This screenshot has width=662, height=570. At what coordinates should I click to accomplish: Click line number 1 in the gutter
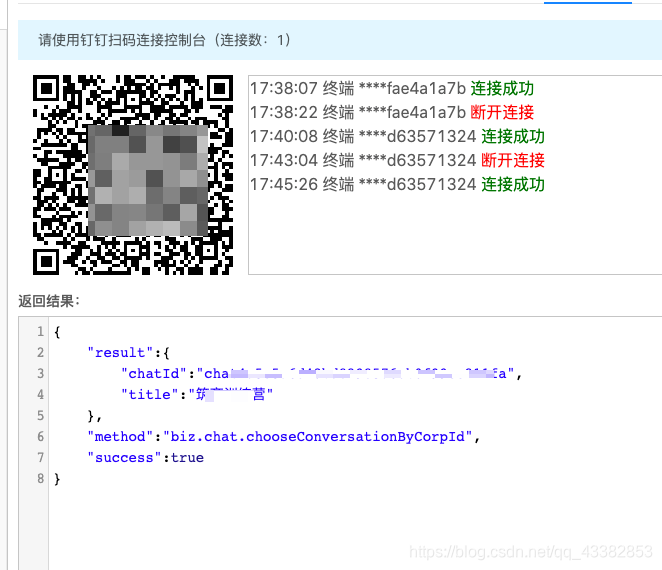(40, 331)
